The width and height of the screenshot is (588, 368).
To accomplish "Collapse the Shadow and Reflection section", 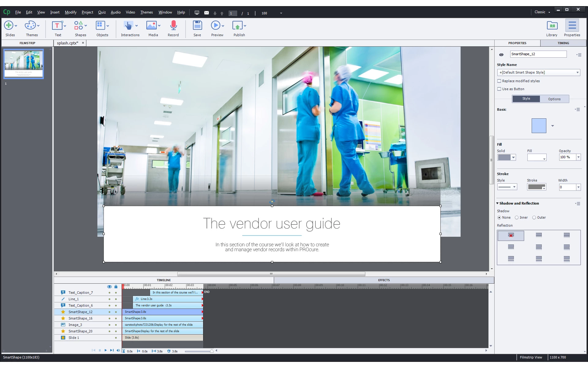I will click(498, 203).
